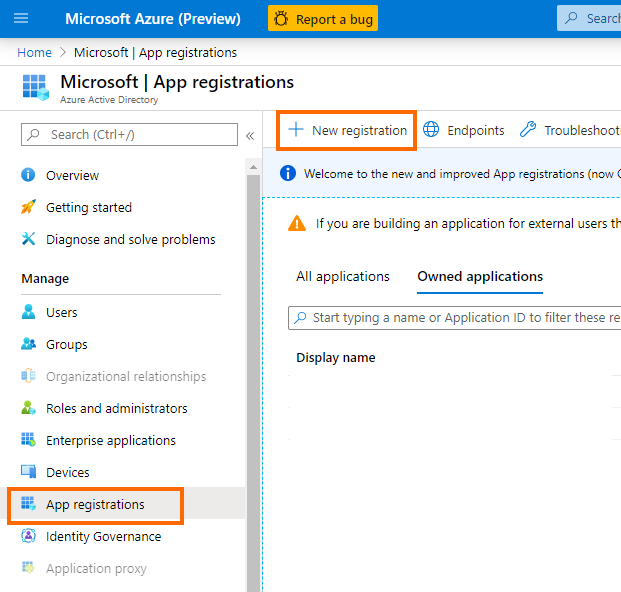Open Diagnose and solve problems
This screenshot has height=592, width=621.
click(x=131, y=240)
